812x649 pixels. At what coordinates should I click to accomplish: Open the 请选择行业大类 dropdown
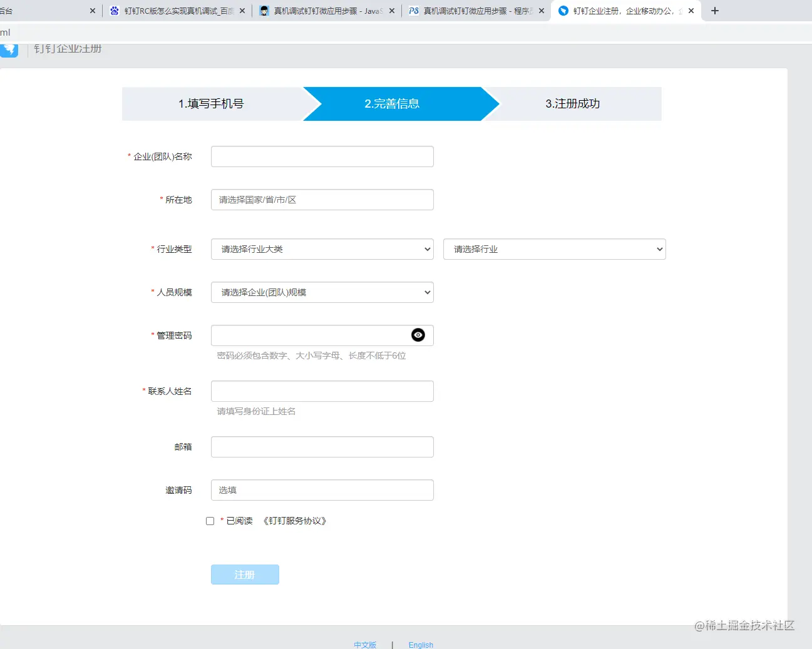[322, 248]
